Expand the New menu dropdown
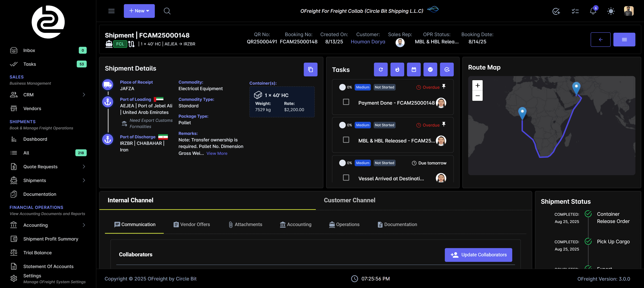 click(139, 11)
